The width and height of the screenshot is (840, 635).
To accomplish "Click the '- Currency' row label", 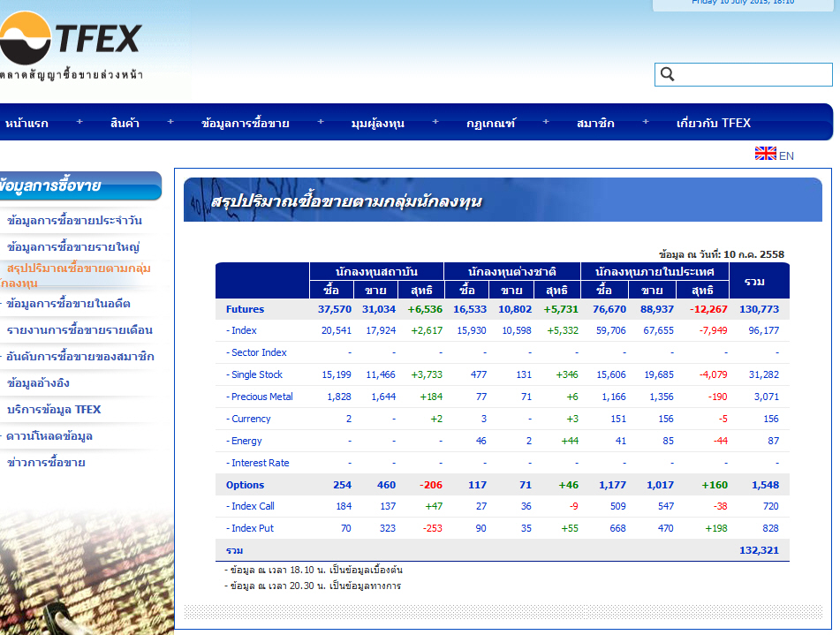I will coord(248,419).
